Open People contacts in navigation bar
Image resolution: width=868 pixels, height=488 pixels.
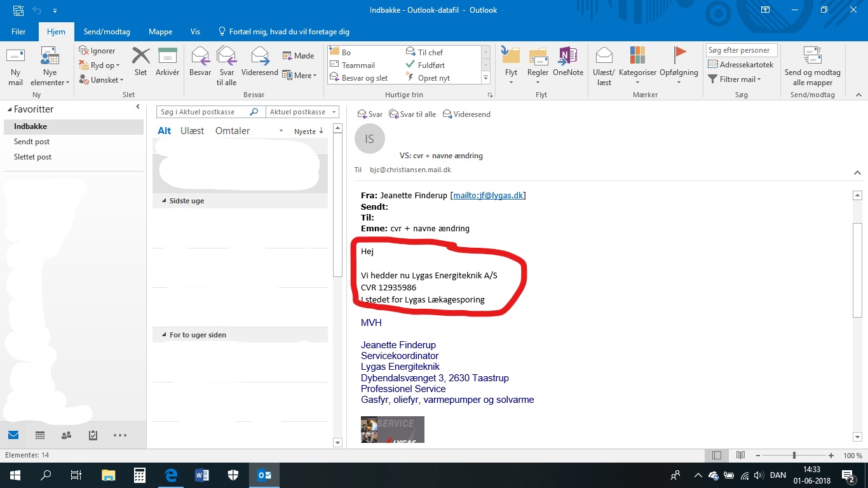click(66, 435)
